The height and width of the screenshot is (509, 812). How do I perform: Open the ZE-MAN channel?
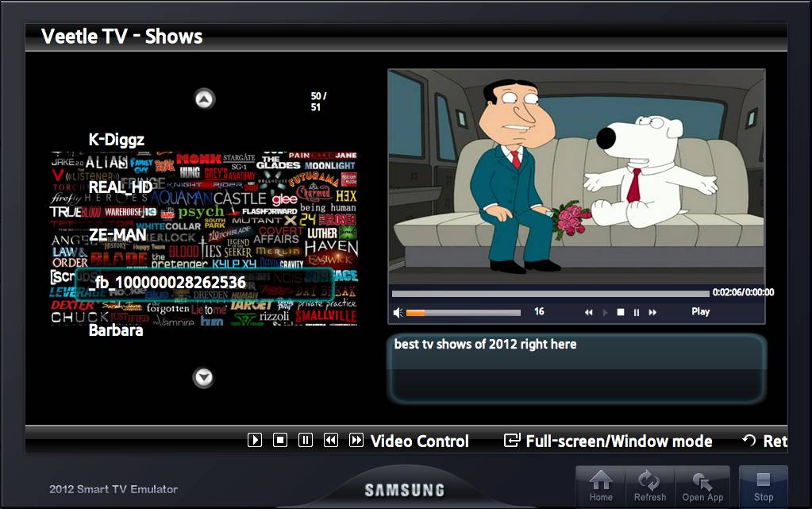[x=117, y=235]
